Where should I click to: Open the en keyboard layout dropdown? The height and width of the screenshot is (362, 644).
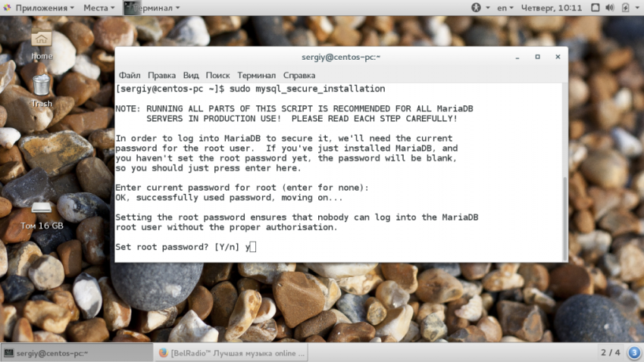[505, 8]
